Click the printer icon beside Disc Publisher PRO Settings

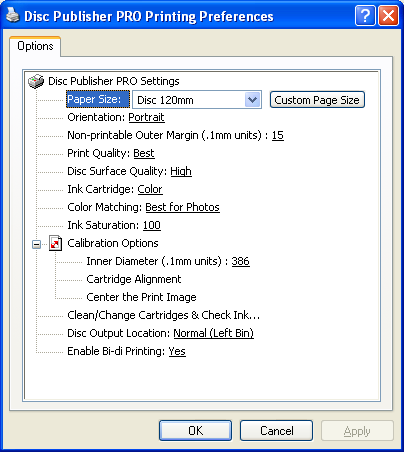[x=36, y=81]
